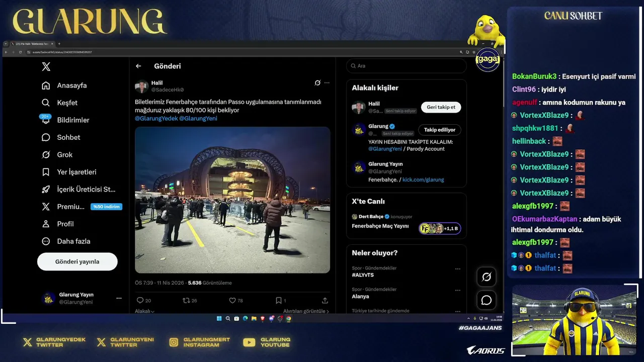644x362 pixels.
Task: Open Bildirimler notifications
Action: [65, 120]
